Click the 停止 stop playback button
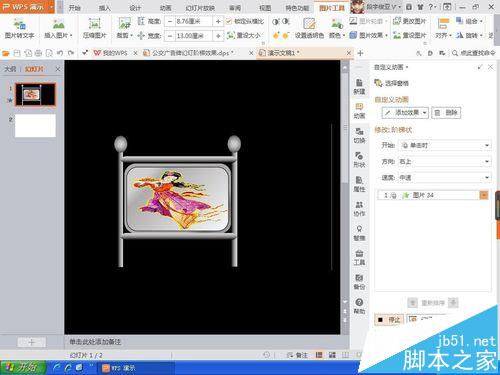Screen dimensions: 500x375 click(x=389, y=320)
